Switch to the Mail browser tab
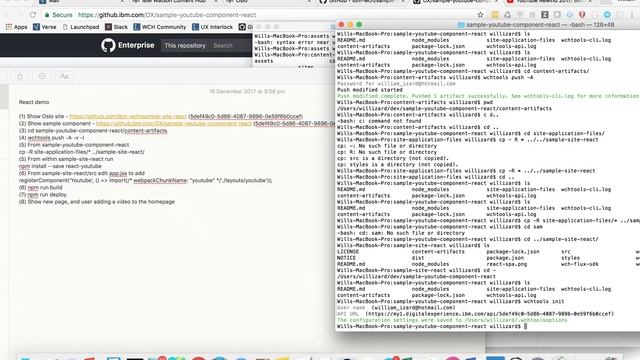Viewport: 640px width, 360px height. coord(80,2)
